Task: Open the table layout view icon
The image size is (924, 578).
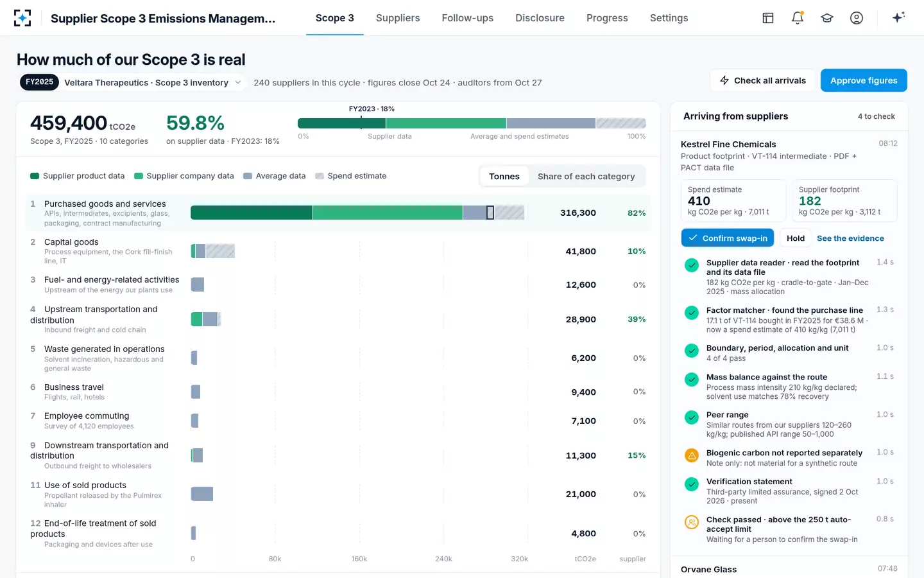Action: coord(768,18)
